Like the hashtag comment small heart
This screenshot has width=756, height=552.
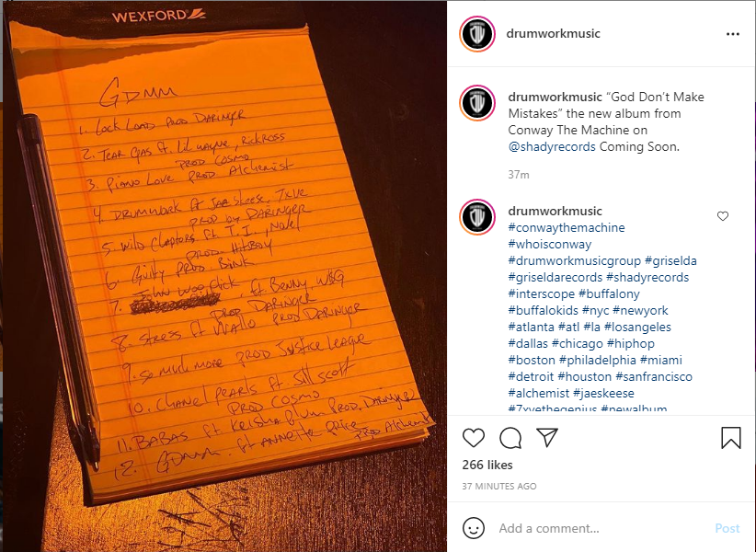coord(723,216)
